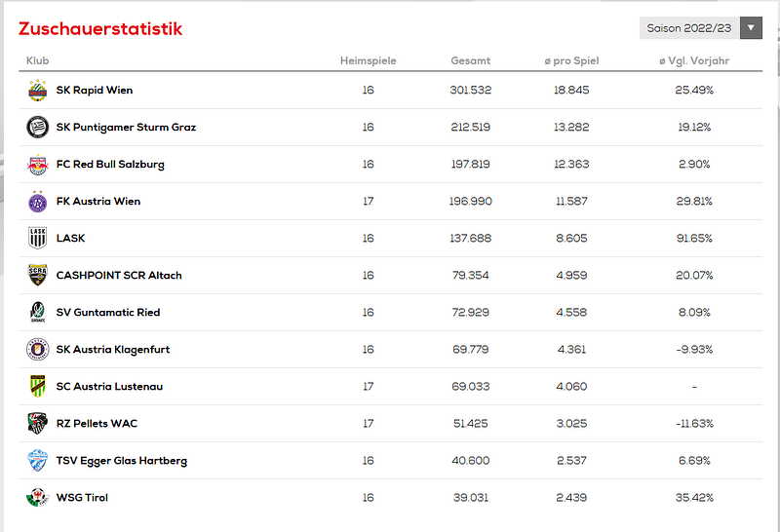Sort by Heimspiele column header

pyautogui.click(x=369, y=60)
